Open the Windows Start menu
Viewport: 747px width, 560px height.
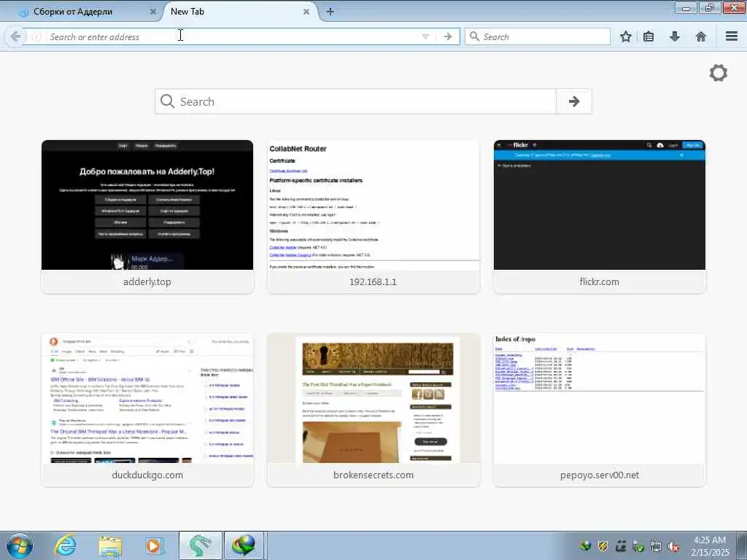(x=20, y=545)
